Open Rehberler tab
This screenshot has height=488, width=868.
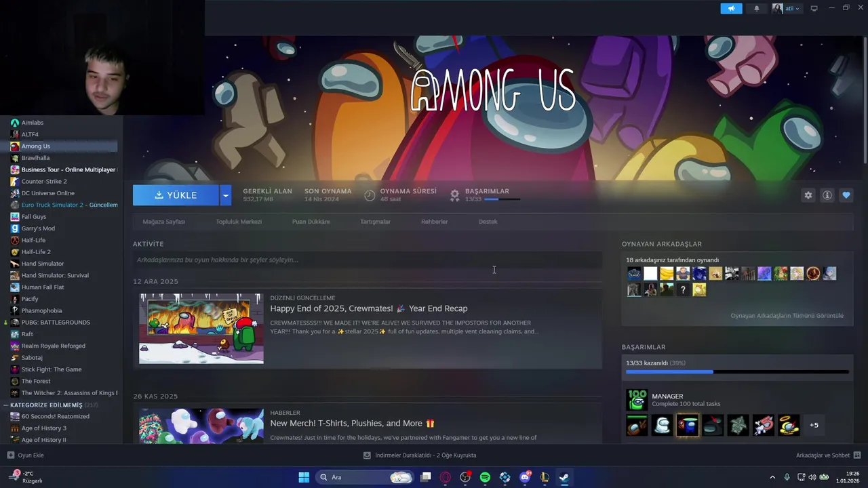[434, 222]
